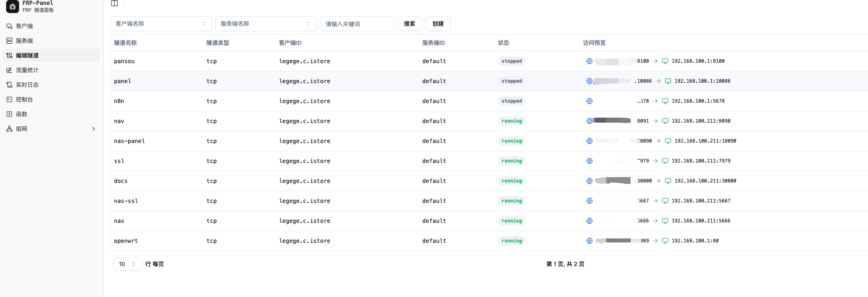Expand the 组网 sidebar submenu

(x=93, y=129)
